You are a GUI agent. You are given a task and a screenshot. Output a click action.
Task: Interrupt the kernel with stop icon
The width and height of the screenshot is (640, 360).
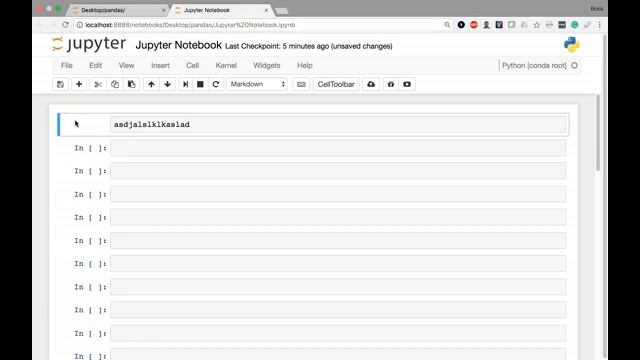(200, 84)
